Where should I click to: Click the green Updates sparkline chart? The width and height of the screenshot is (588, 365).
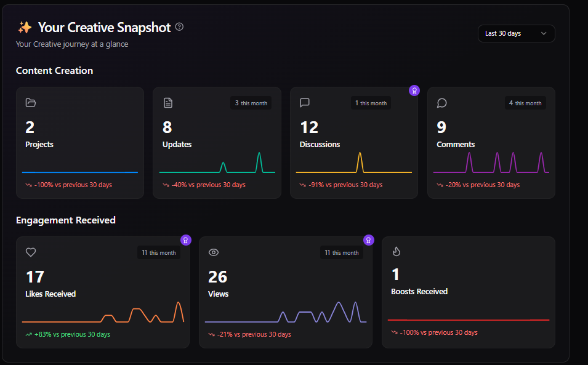click(217, 162)
